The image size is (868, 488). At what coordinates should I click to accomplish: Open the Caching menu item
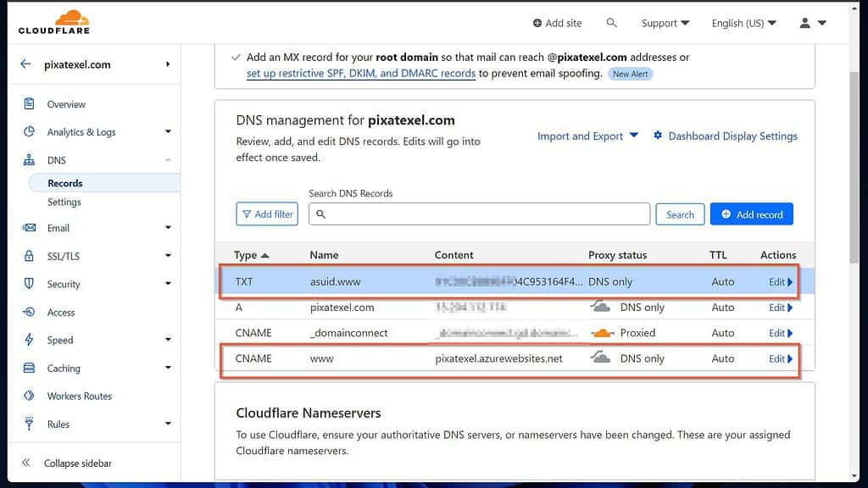click(x=64, y=368)
